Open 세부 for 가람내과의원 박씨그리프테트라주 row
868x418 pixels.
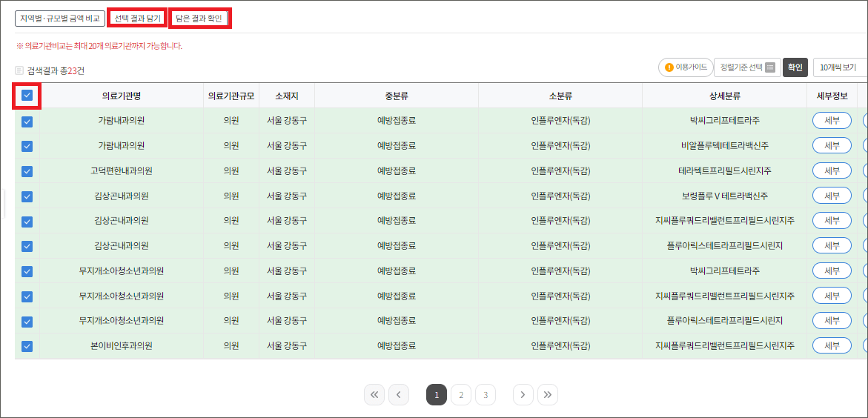tap(832, 120)
